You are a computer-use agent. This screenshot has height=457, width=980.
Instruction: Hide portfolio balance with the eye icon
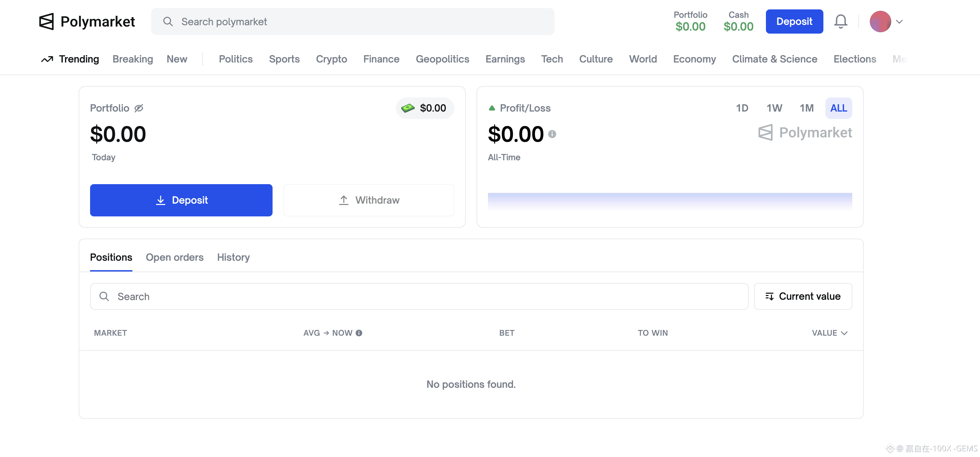point(139,108)
